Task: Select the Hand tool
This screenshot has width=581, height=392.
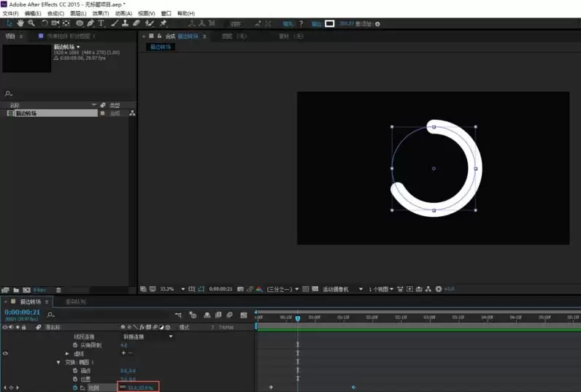Action: (20, 23)
